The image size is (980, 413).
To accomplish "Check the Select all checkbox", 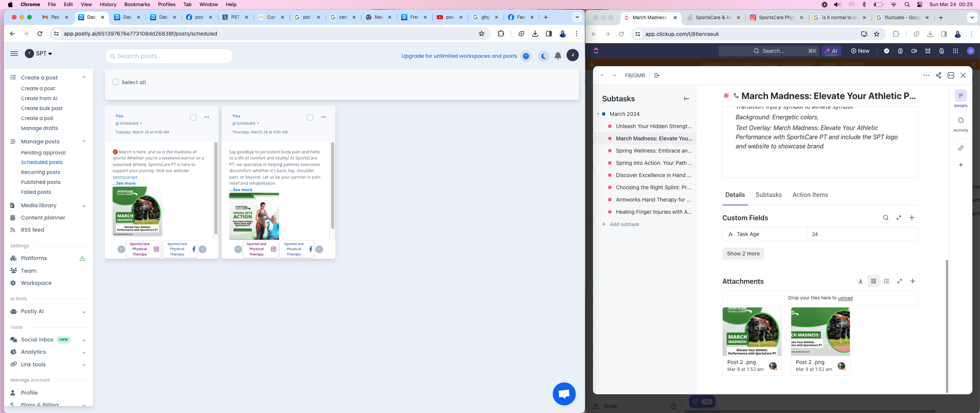I will tap(116, 82).
